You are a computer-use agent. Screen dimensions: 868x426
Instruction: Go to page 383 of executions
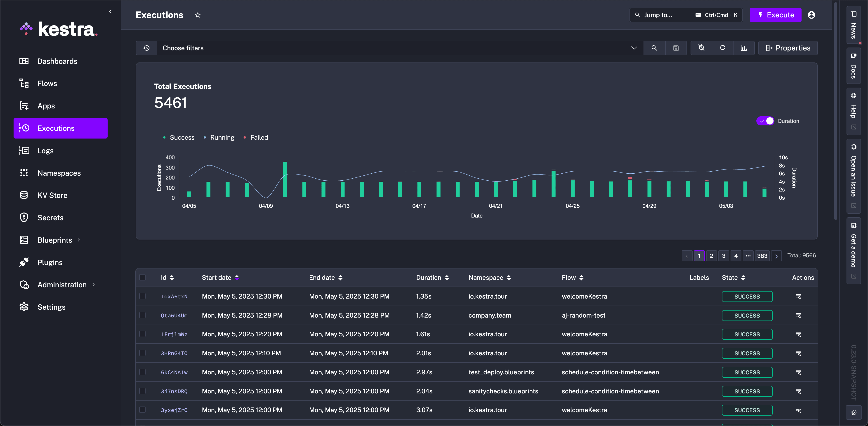point(762,256)
